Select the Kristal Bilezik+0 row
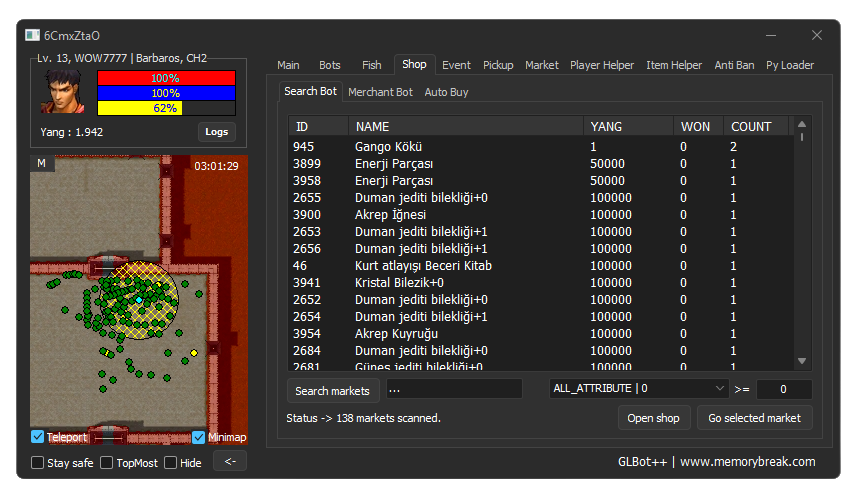 click(x=541, y=283)
